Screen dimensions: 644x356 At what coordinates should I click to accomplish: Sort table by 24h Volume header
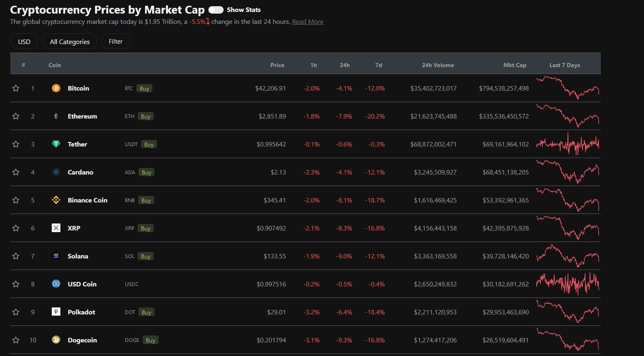click(x=438, y=65)
